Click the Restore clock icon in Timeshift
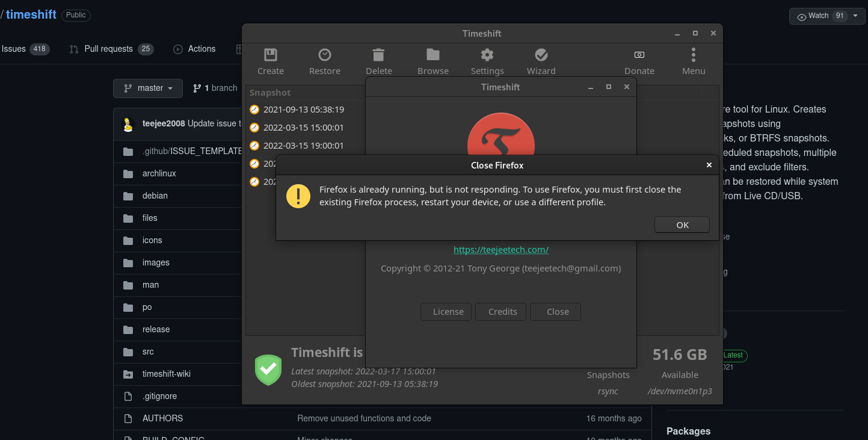The image size is (868, 440). (325, 55)
